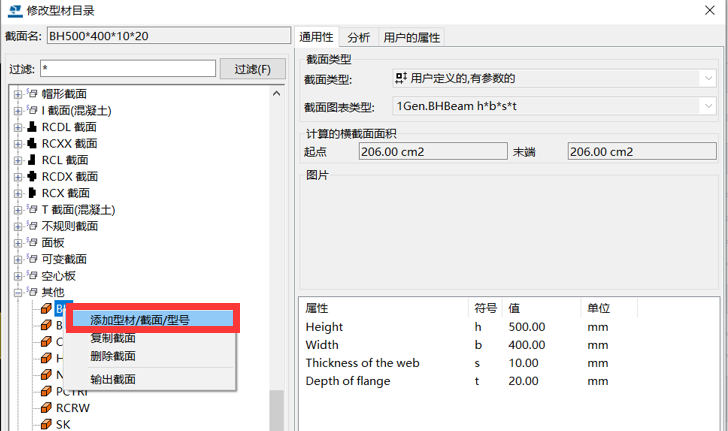Click Thickness of the web value 10.00
The width and height of the screenshot is (728, 431).
click(523, 363)
